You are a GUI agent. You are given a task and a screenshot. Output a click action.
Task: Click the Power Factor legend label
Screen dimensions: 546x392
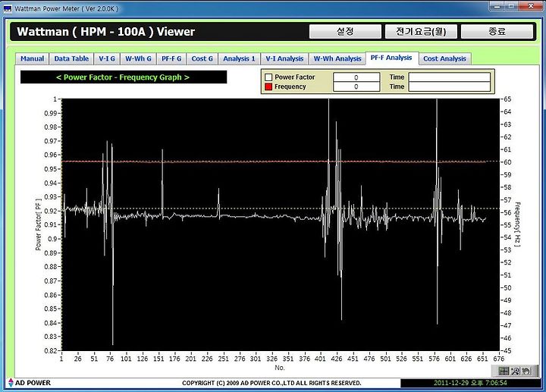click(294, 77)
